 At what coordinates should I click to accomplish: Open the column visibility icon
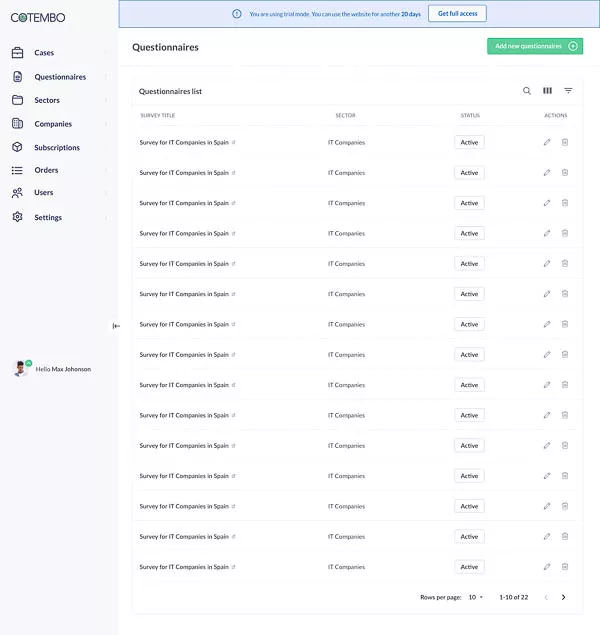coord(547,91)
